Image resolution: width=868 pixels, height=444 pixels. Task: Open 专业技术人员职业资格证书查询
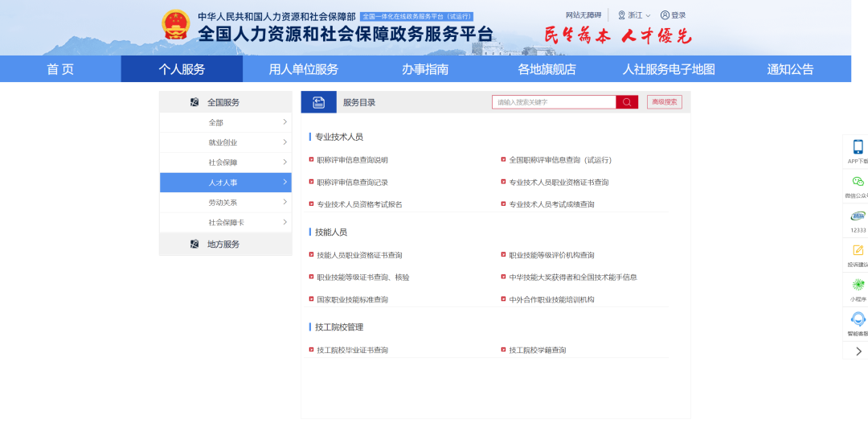[x=559, y=182]
